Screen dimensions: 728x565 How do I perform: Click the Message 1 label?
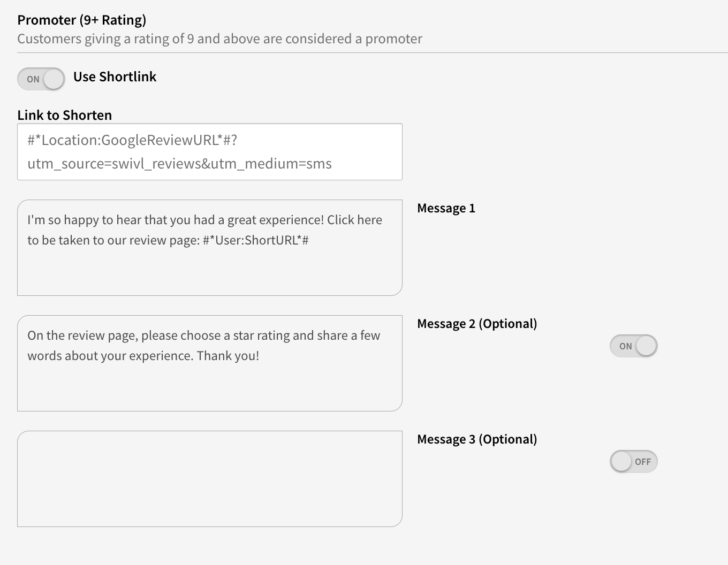(446, 208)
